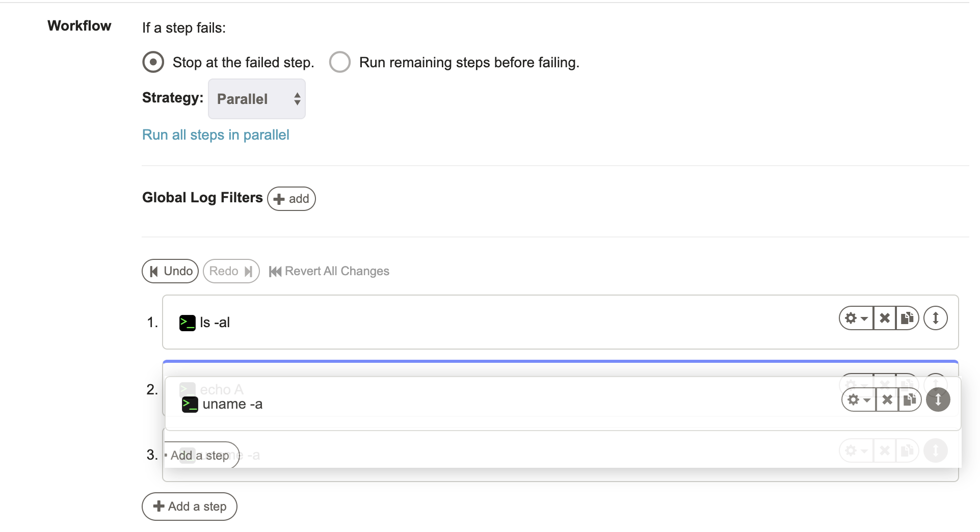Click the reorder handle of 'uname -a' step
980x532 pixels.
938,400
